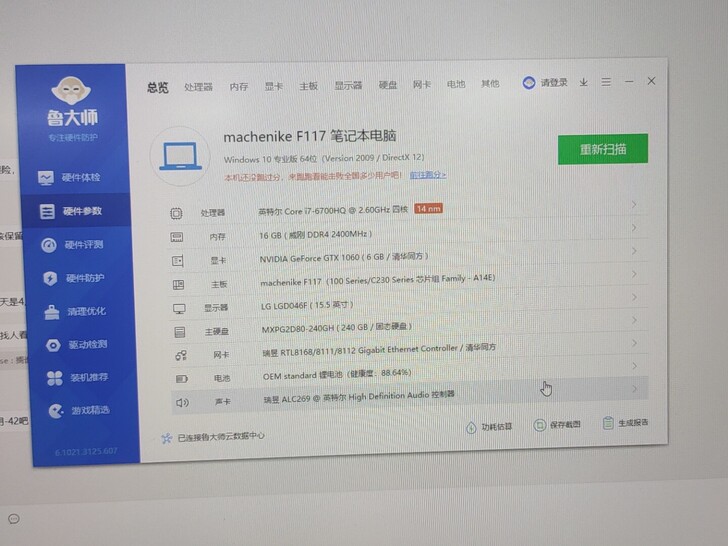Open the hamburger menu icon
This screenshot has width=728, height=546.
[x=606, y=82]
